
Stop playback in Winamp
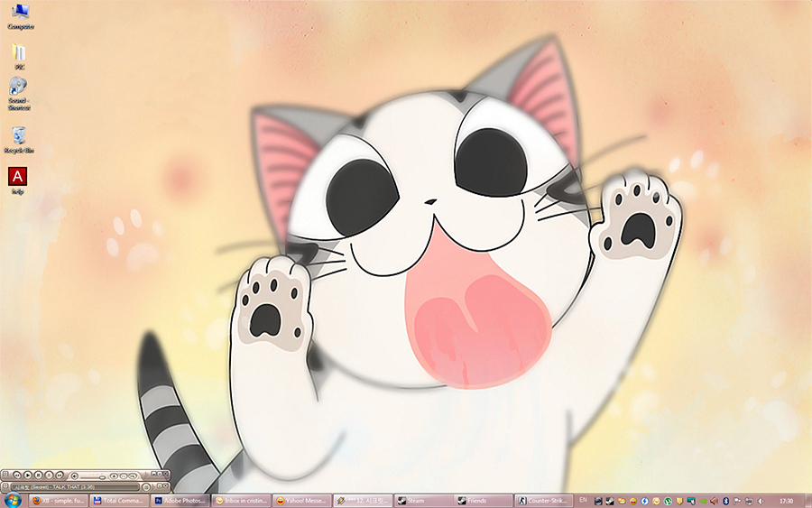pyautogui.click(x=49, y=475)
